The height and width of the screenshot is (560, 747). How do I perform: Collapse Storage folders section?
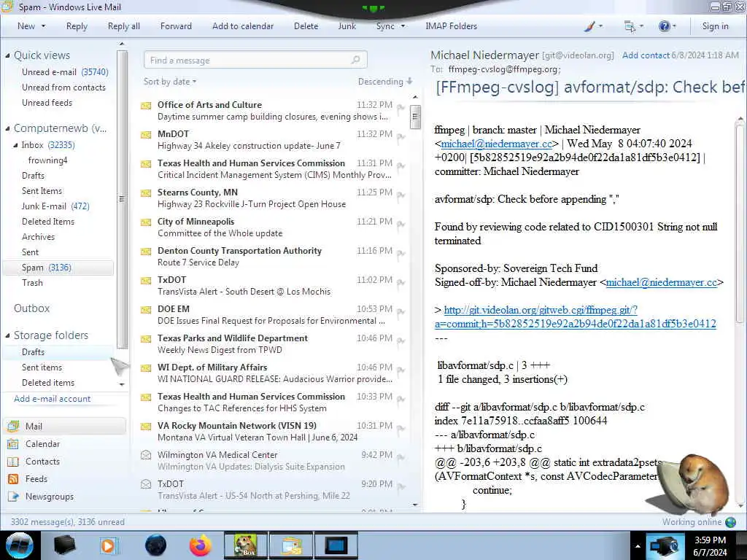[x=7, y=335]
